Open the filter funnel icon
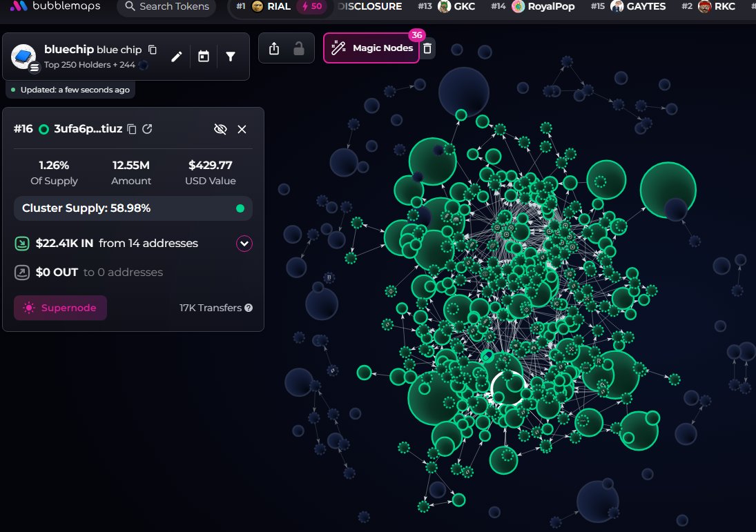Image resolution: width=756 pixels, height=532 pixels. tap(231, 57)
